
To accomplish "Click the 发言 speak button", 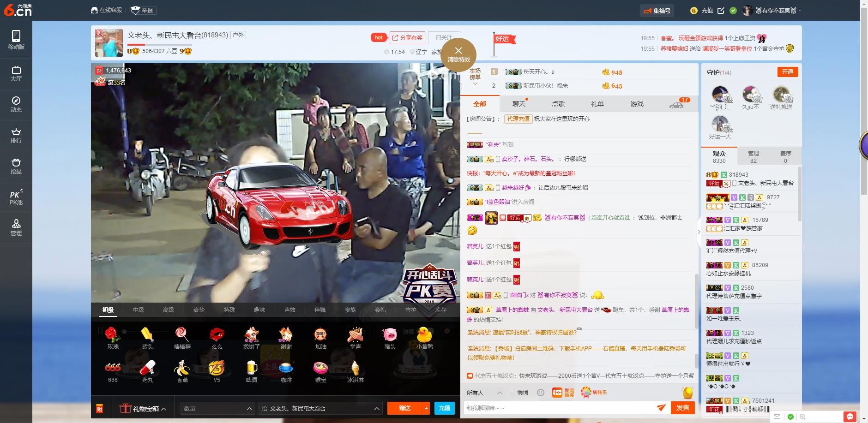I will click(682, 408).
